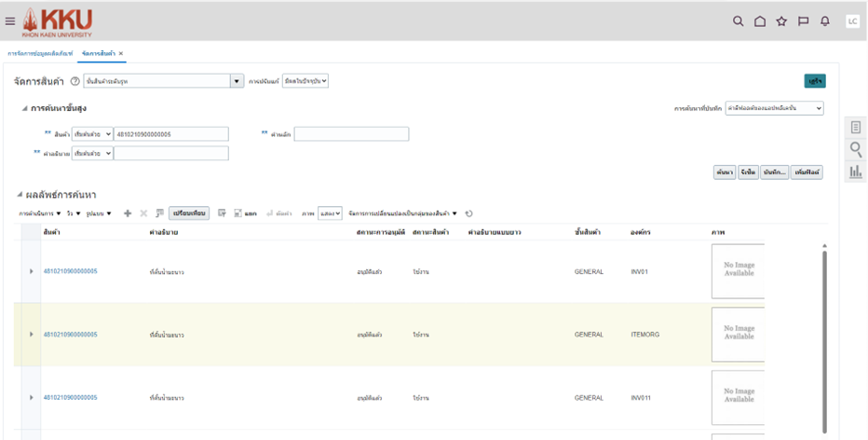Go to the Home icon

tap(760, 21)
